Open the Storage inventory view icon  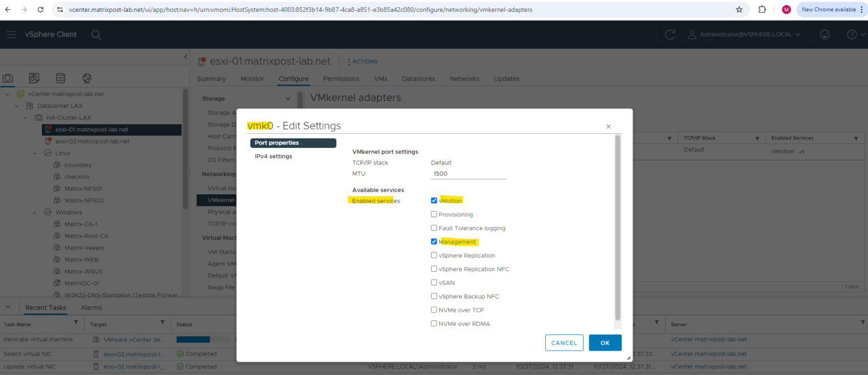[x=60, y=78]
